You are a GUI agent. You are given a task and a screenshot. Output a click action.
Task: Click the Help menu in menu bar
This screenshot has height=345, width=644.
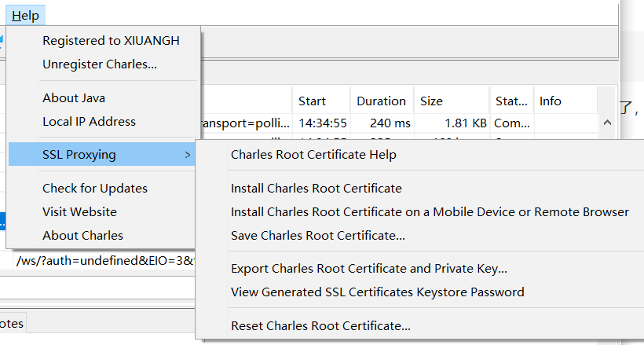point(25,15)
